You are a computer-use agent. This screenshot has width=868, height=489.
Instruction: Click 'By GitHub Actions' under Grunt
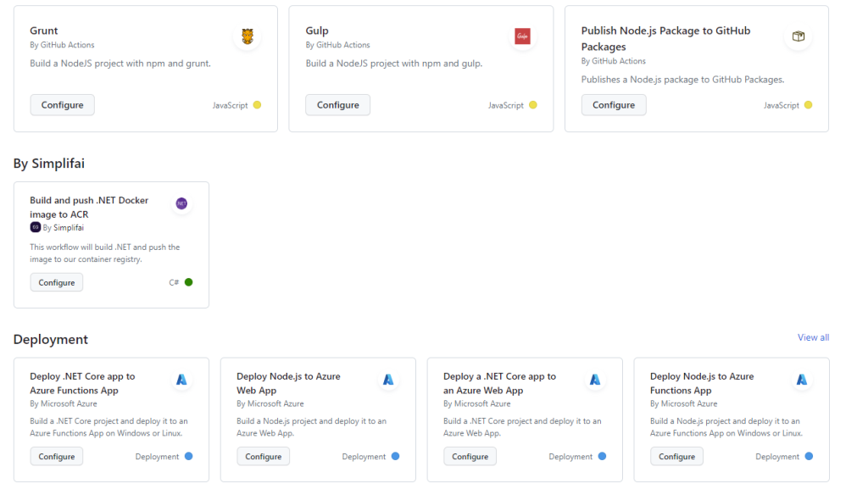pyautogui.click(x=62, y=45)
